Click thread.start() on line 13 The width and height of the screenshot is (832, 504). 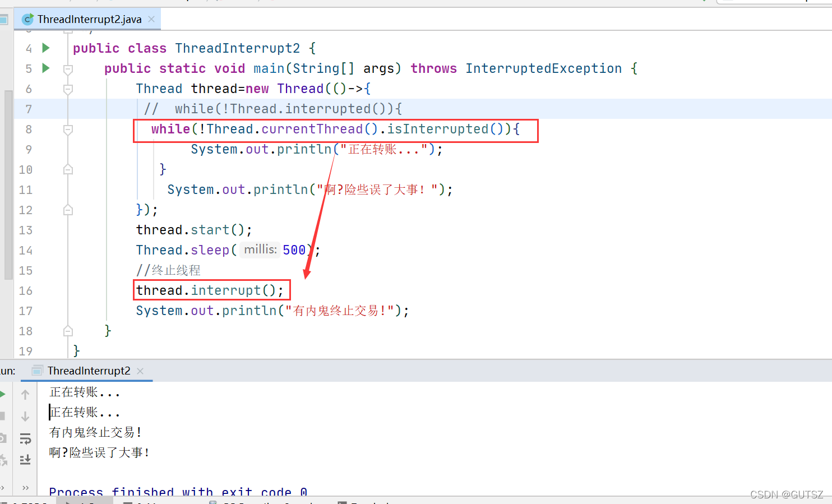coord(194,230)
